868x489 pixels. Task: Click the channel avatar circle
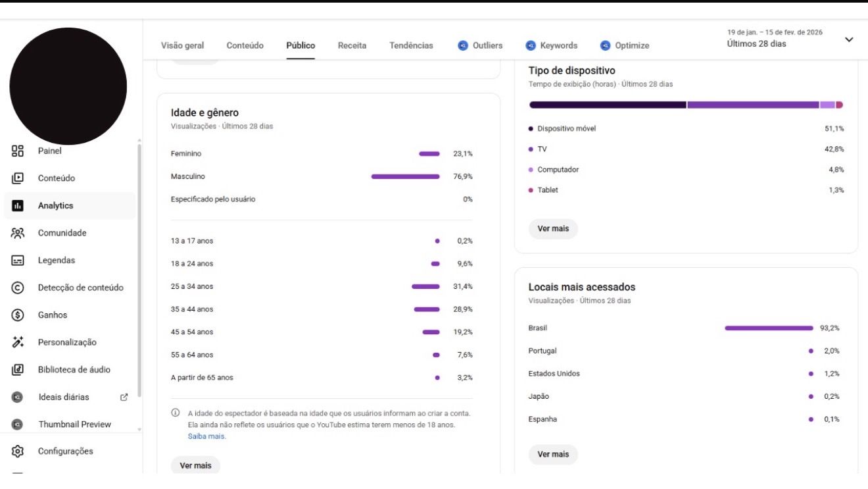tap(68, 86)
